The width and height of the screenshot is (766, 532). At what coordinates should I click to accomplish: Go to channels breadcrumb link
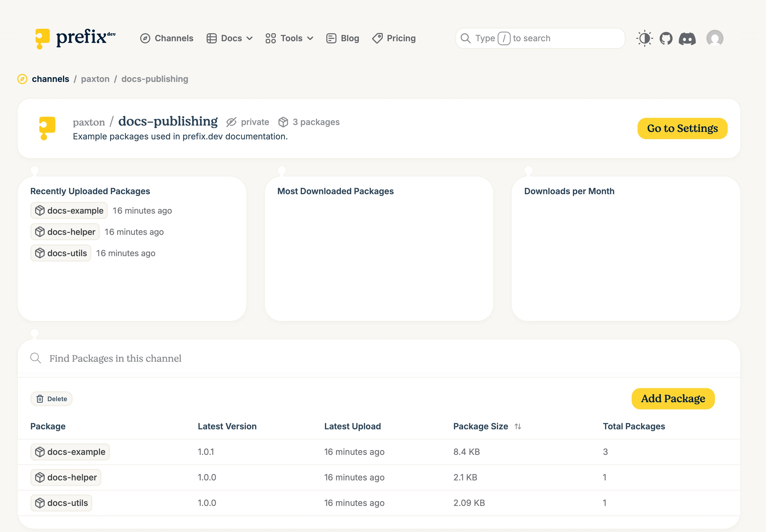pos(51,79)
